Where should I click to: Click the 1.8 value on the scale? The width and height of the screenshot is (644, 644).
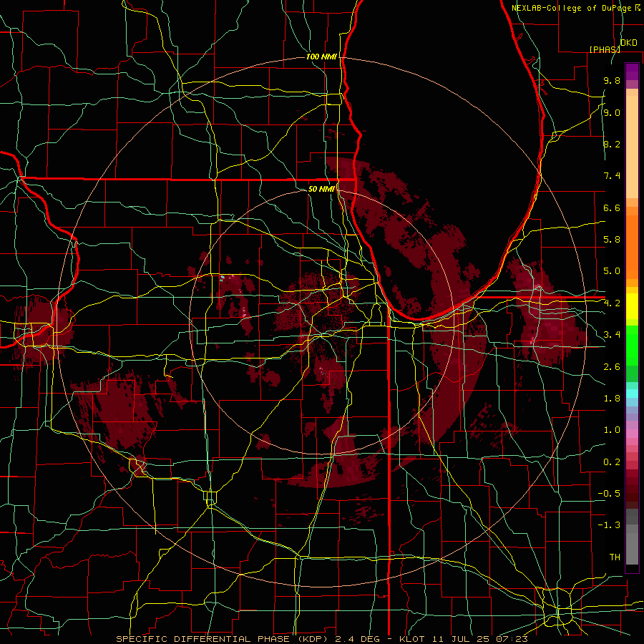point(612,399)
